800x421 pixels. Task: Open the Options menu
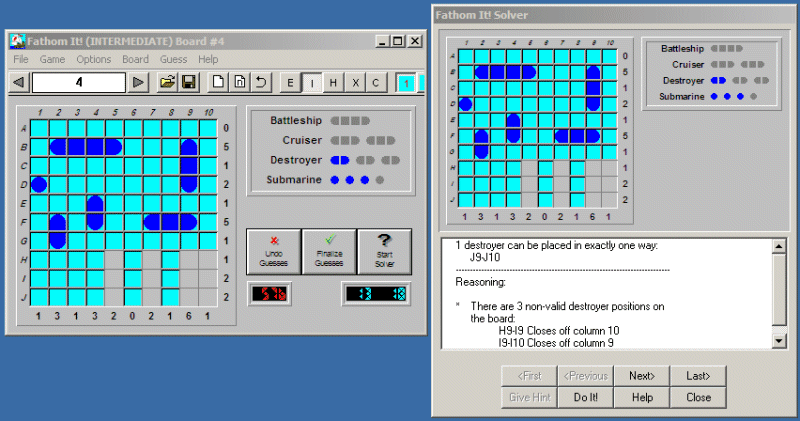pos(94,59)
